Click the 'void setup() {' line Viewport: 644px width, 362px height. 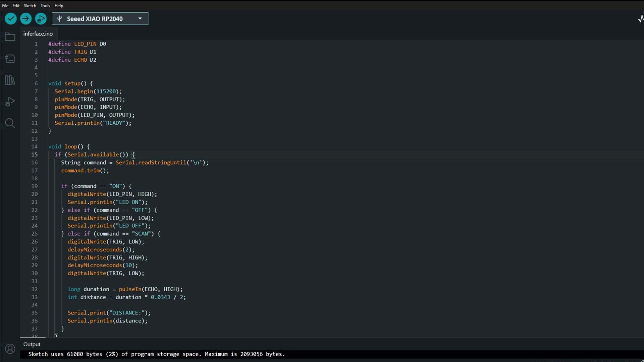(x=71, y=83)
